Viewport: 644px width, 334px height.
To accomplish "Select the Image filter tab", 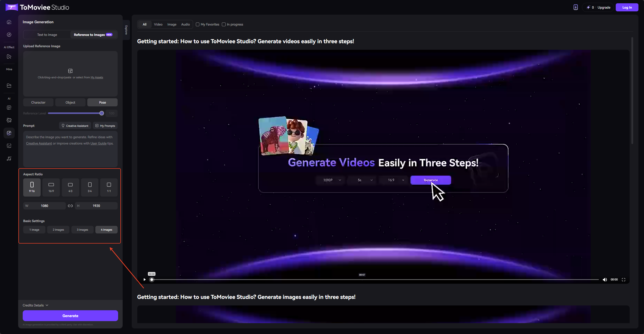I will [172, 24].
